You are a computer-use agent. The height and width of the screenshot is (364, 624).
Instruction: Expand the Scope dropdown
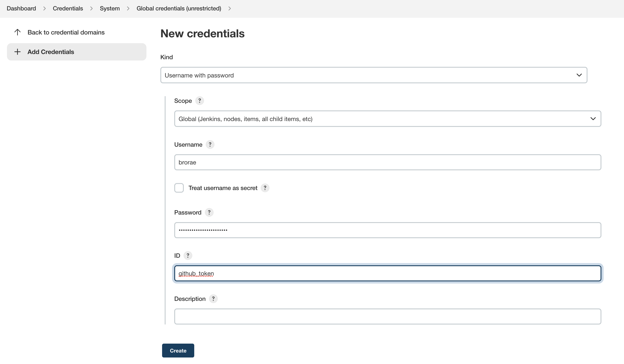tap(387, 119)
